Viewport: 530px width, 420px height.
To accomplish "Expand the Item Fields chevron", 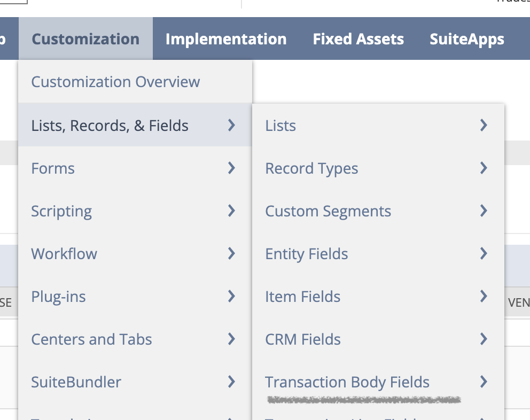I will [x=484, y=296].
